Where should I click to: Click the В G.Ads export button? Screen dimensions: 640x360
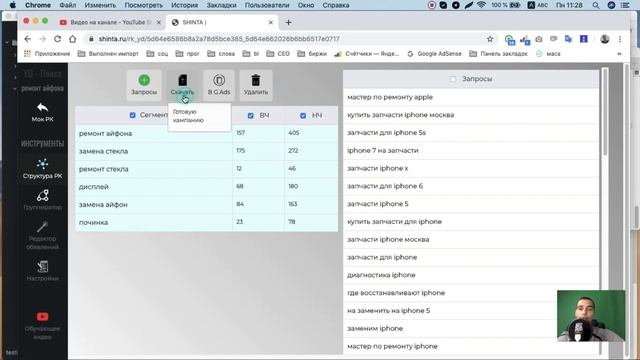tap(219, 85)
